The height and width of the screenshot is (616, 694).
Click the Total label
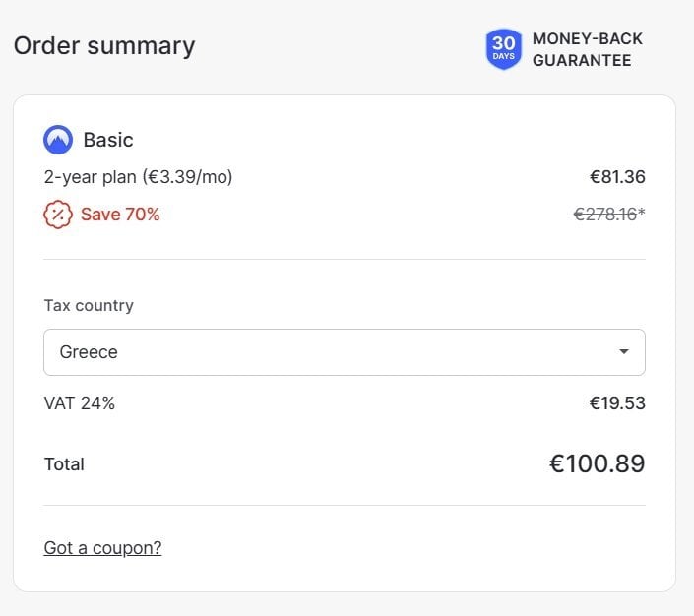pos(64,464)
